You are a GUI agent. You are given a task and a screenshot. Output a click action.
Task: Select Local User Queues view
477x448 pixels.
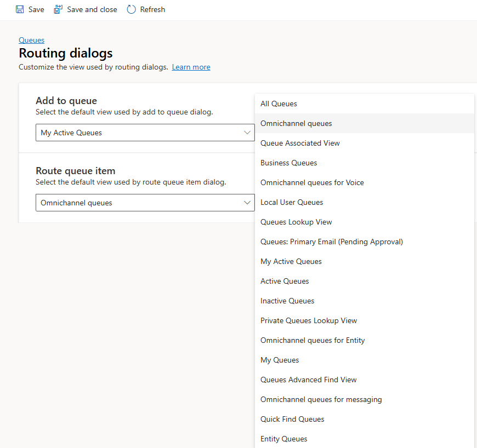pyautogui.click(x=292, y=202)
